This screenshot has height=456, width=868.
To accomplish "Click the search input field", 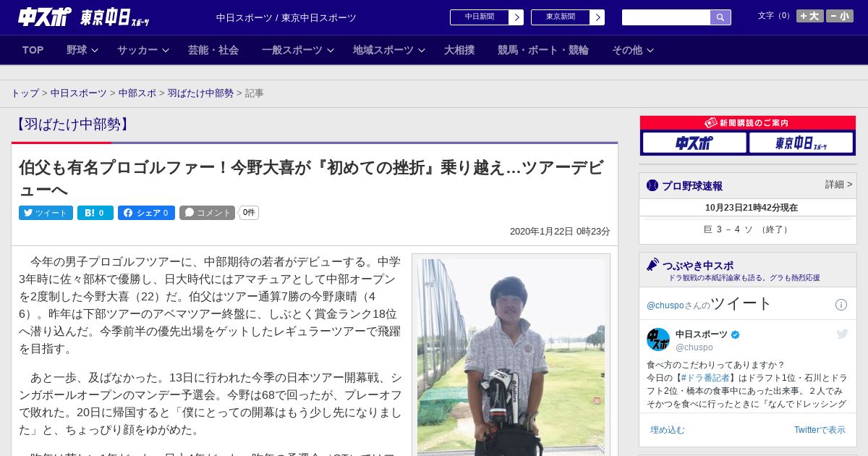I will tap(666, 17).
